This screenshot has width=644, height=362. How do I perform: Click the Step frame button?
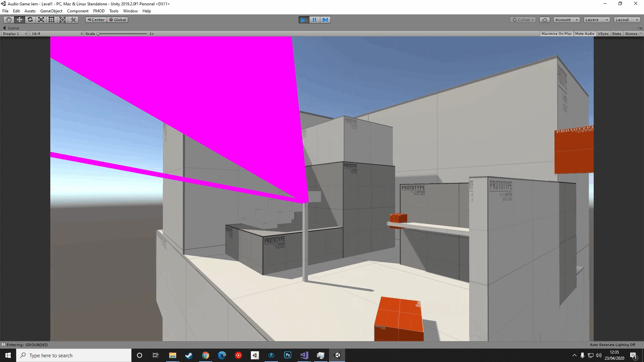pyautogui.click(x=325, y=20)
